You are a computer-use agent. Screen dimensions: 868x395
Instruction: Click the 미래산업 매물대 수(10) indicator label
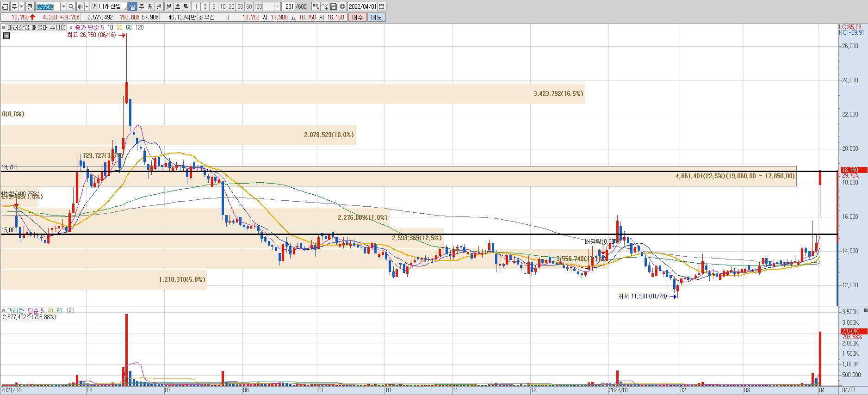[x=37, y=27]
